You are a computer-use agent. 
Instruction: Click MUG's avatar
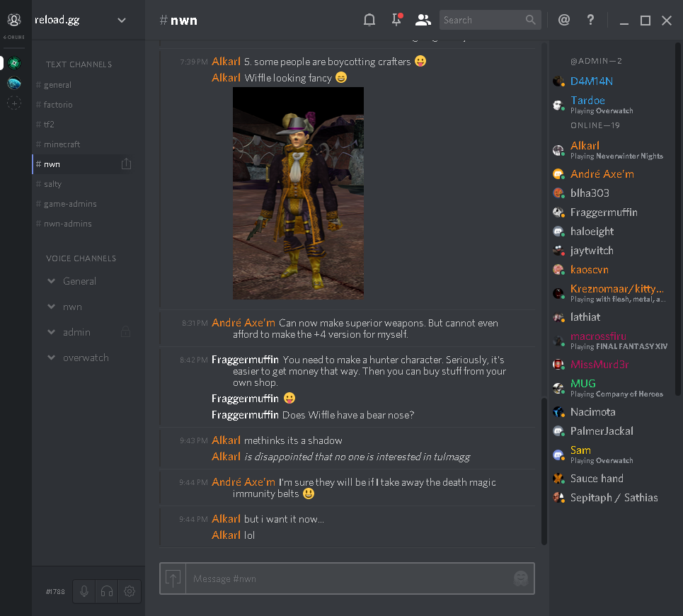[x=559, y=388]
